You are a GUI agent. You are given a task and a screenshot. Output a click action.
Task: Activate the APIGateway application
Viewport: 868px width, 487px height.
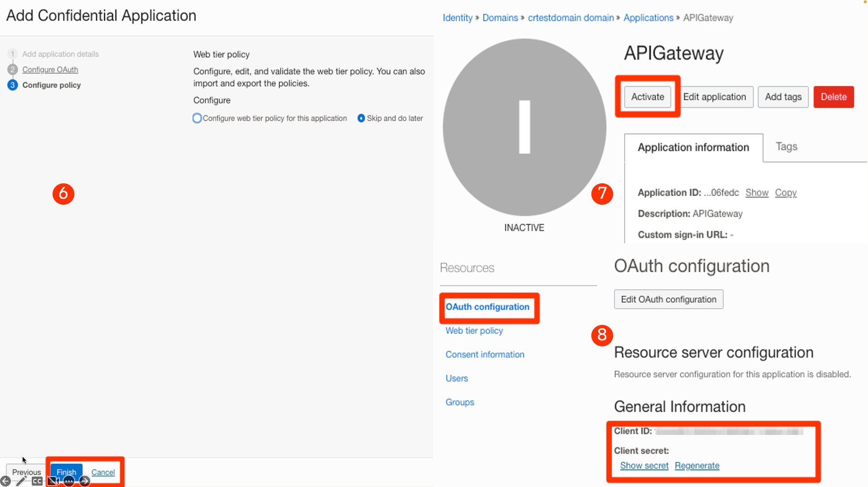tap(647, 97)
